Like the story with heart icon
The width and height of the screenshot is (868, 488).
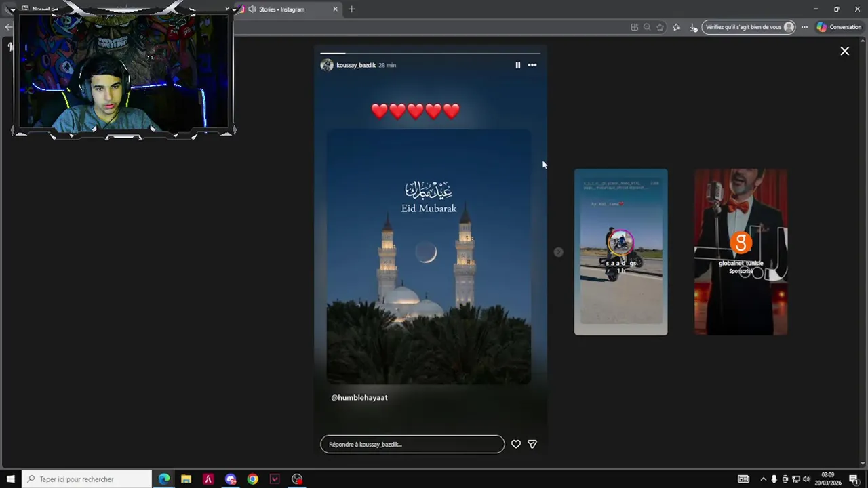[516, 444]
